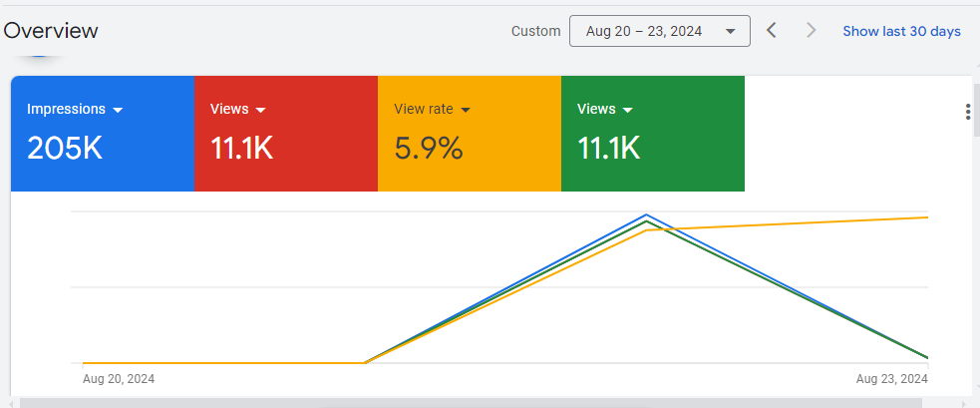
Task: Expand the View rate metric dropdown arrow
Action: (465, 110)
